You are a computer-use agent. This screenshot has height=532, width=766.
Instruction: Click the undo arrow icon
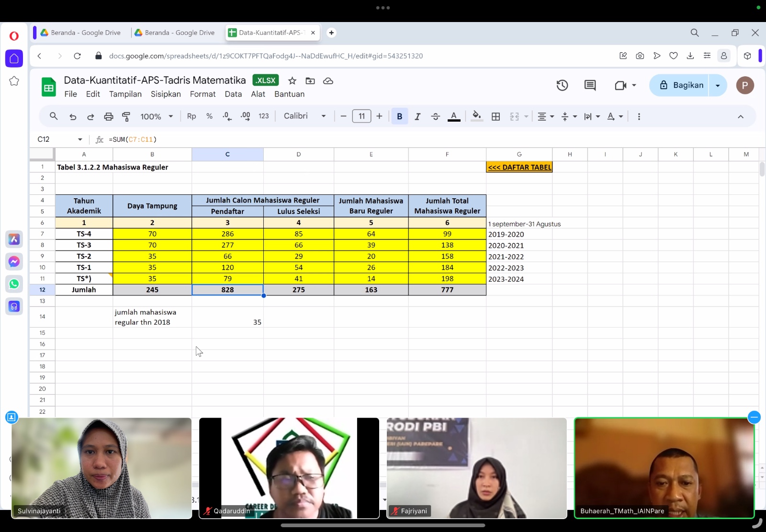[x=73, y=116]
